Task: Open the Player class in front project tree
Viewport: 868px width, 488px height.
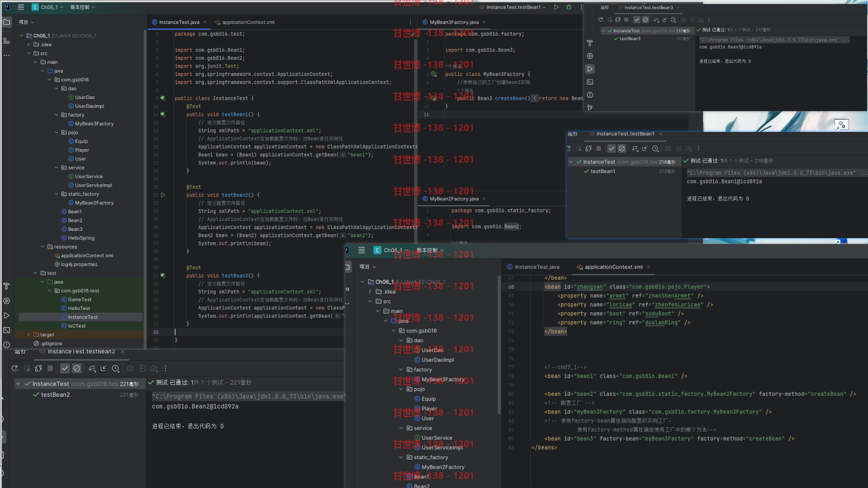Action: tap(429, 408)
